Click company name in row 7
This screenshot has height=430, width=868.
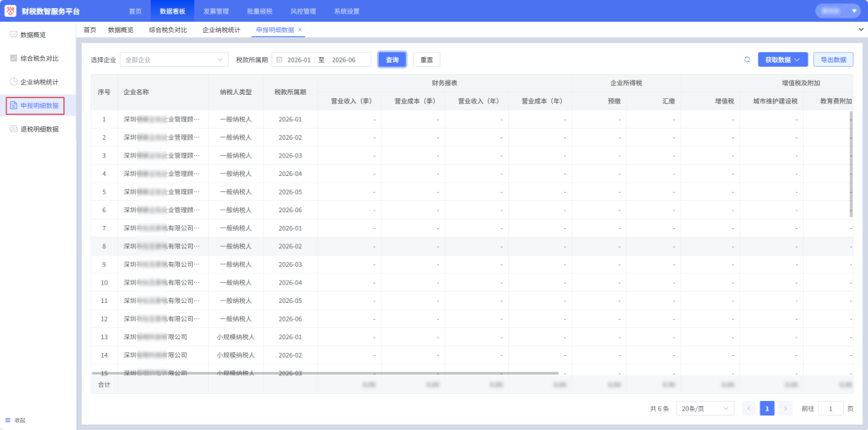pos(162,228)
